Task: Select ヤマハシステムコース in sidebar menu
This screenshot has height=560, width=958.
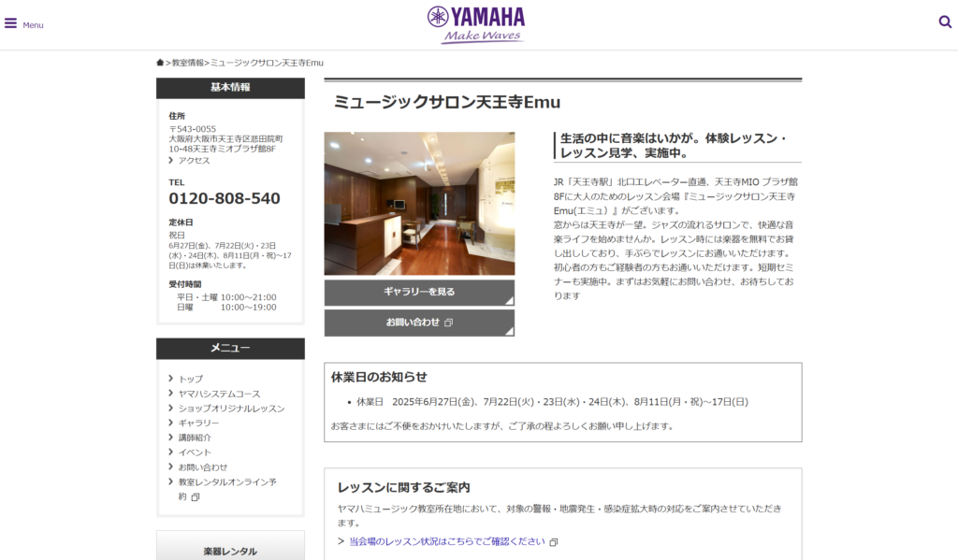Action: (x=219, y=394)
